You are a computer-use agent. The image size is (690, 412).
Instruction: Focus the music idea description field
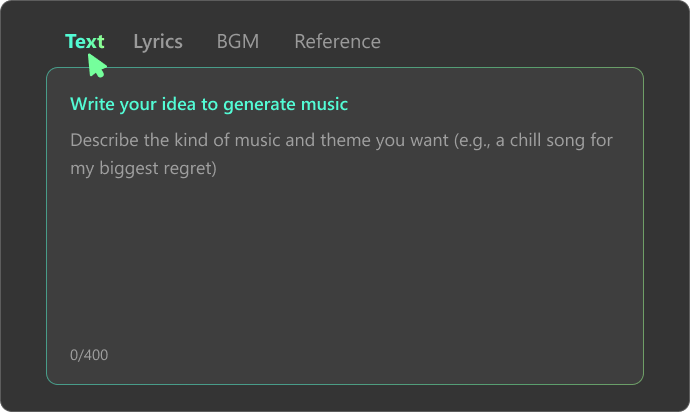pos(345,226)
